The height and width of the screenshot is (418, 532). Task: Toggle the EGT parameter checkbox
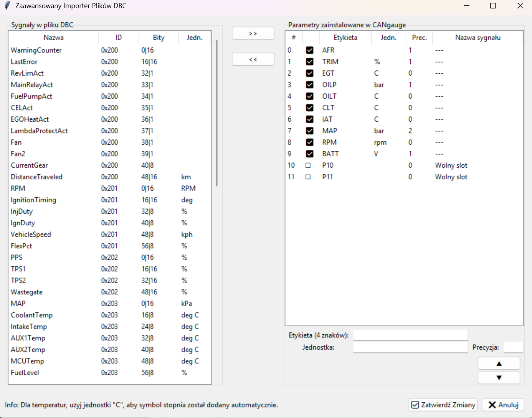(310, 73)
